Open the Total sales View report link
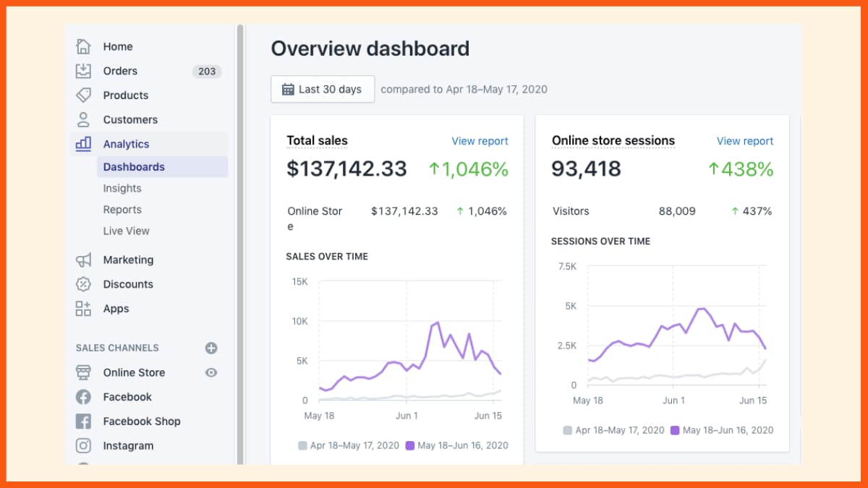868x488 pixels. click(x=480, y=141)
